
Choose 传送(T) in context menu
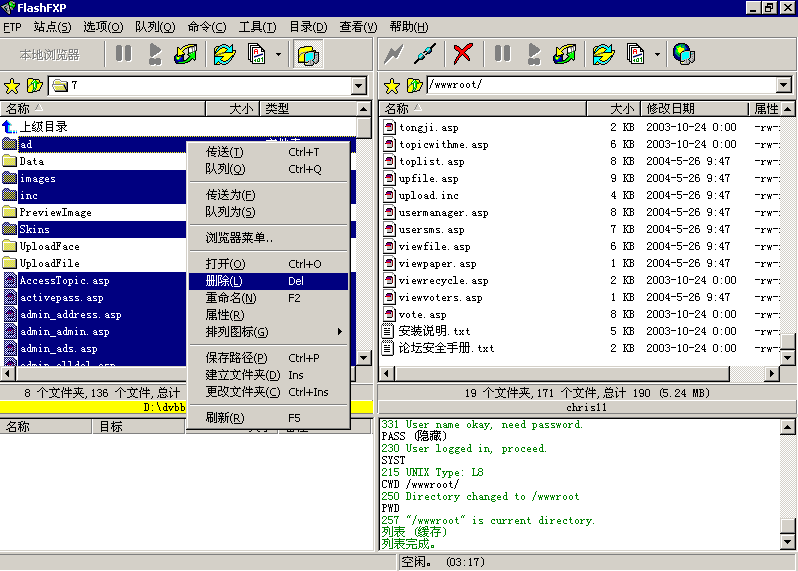click(269, 152)
